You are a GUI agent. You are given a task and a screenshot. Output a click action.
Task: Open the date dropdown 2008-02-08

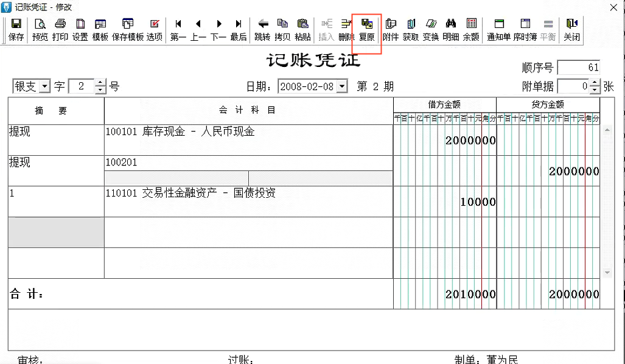(341, 86)
